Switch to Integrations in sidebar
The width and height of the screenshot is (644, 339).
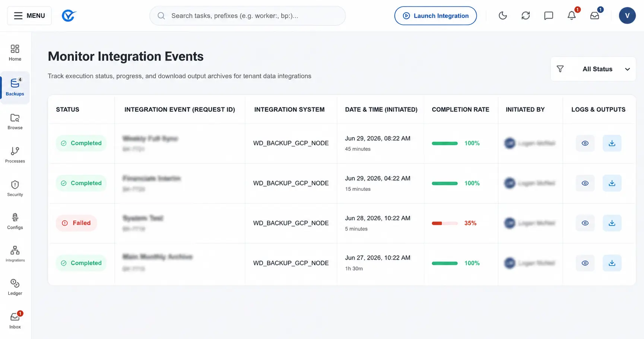click(x=15, y=254)
